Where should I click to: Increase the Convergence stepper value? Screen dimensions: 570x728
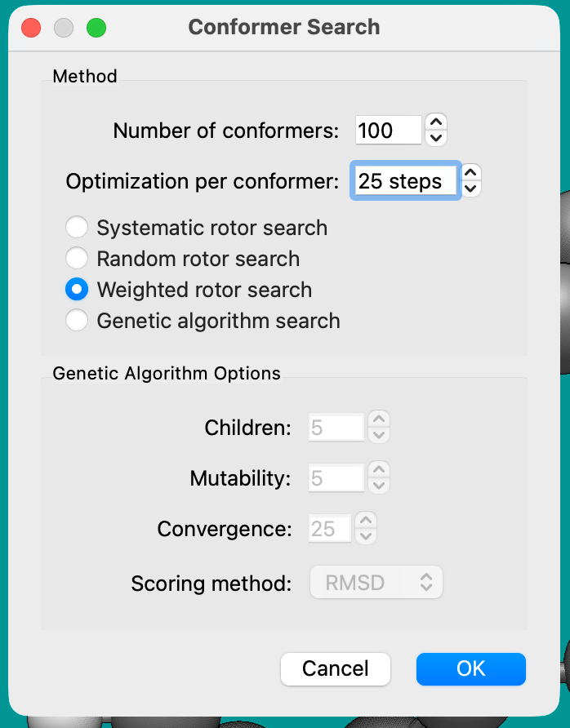[x=367, y=521]
